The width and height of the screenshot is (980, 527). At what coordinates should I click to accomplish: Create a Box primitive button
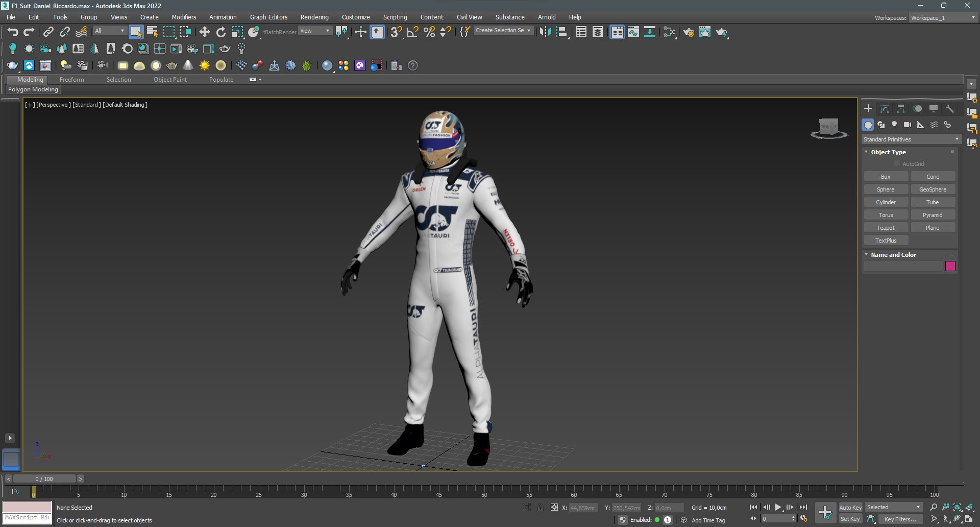[886, 177]
